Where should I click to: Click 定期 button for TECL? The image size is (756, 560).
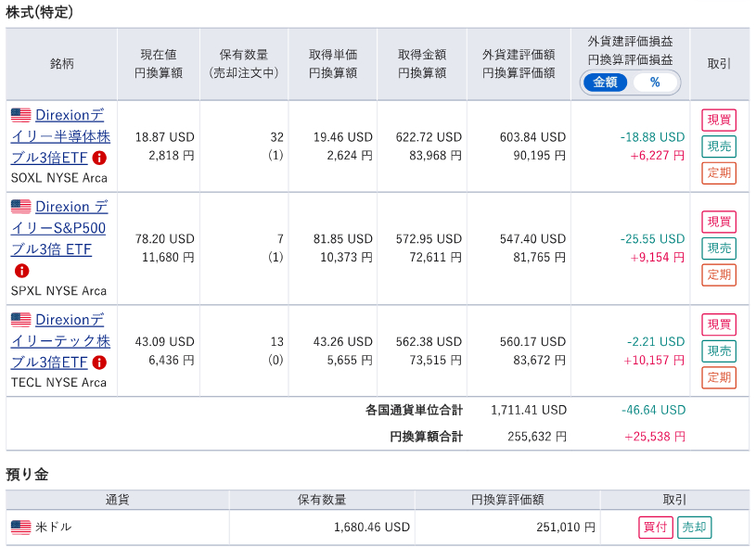719,377
